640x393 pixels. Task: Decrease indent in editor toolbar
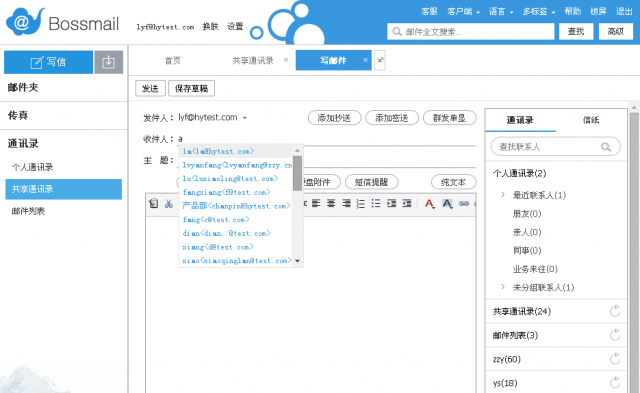pyautogui.click(x=407, y=203)
